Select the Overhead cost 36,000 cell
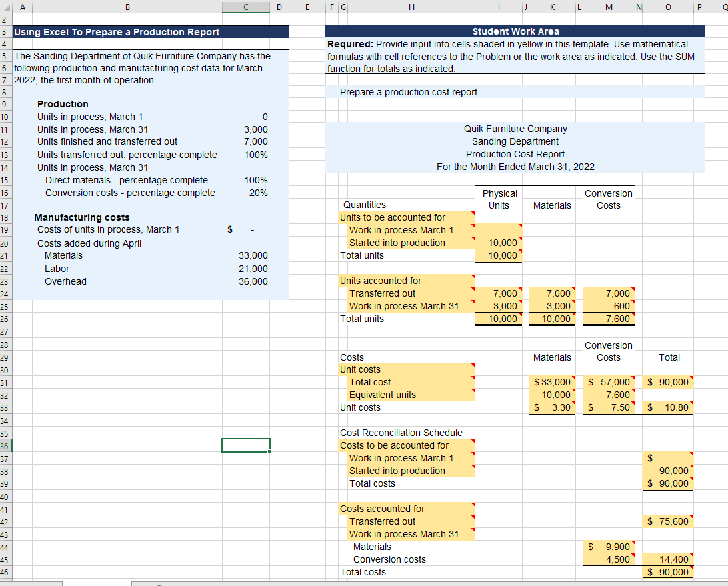 (x=245, y=281)
